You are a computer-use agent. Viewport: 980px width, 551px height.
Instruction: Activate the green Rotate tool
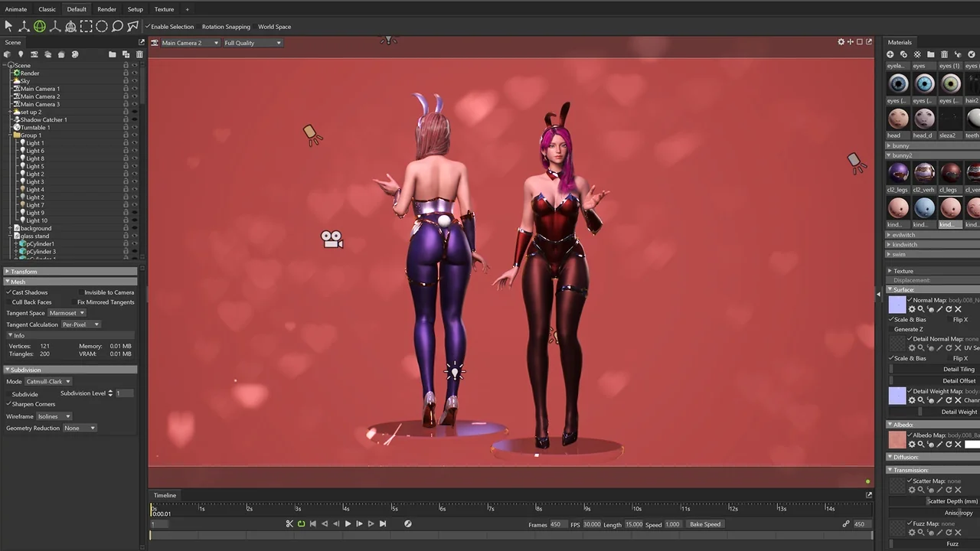39,26
